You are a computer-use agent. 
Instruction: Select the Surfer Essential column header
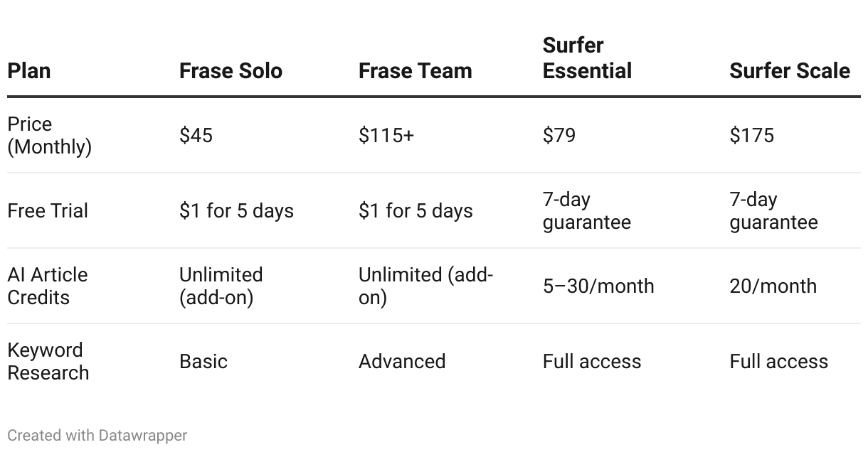pyautogui.click(x=587, y=58)
